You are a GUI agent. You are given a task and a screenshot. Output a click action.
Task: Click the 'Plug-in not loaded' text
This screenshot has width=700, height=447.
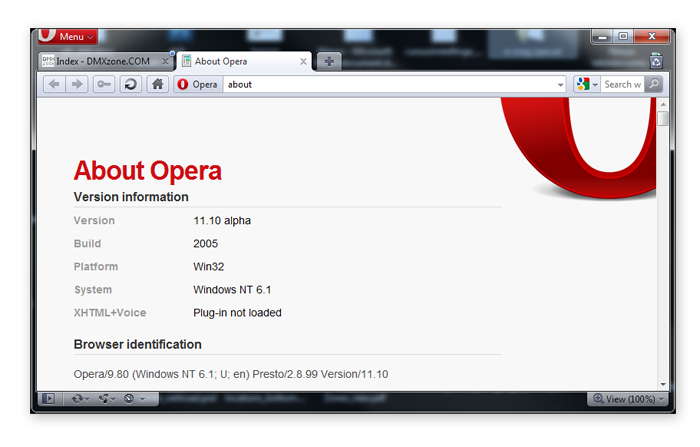coord(237,313)
